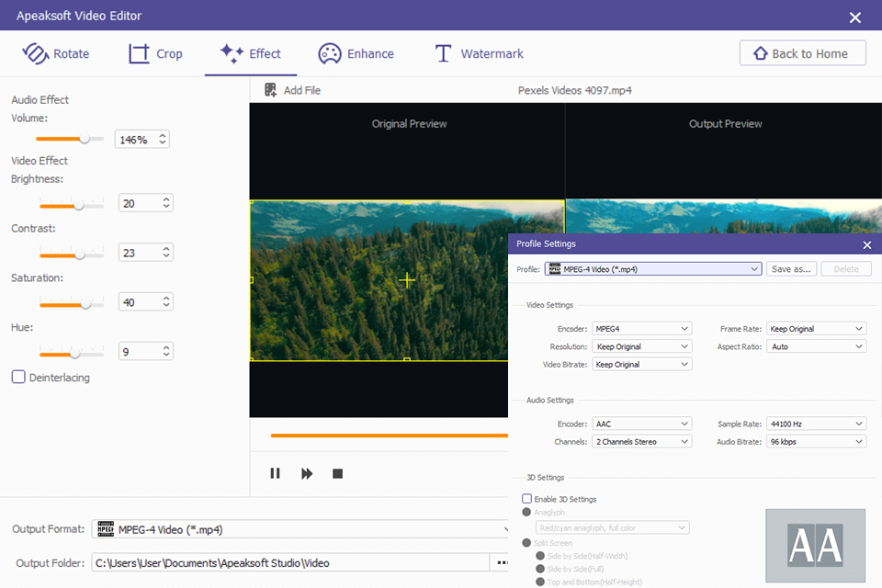The height and width of the screenshot is (588, 882).
Task: Open the Aspect Ratio dropdown
Action: pyautogui.click(x=816, y=346)
